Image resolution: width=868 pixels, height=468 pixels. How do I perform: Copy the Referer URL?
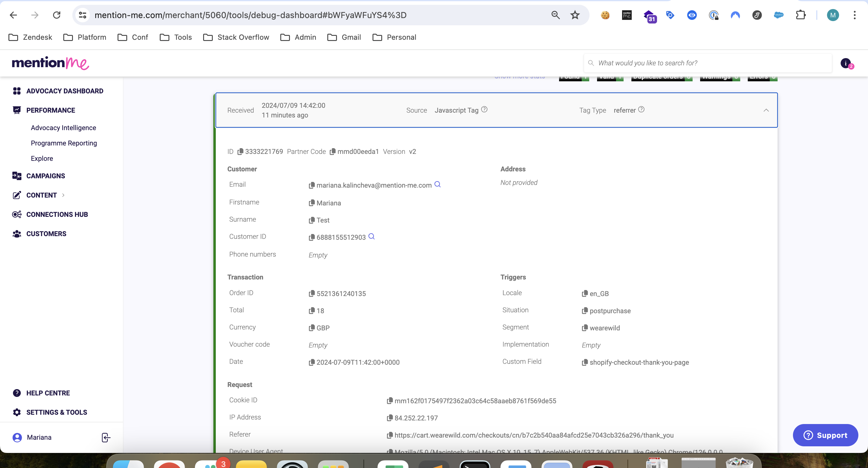tap(389, 435)
